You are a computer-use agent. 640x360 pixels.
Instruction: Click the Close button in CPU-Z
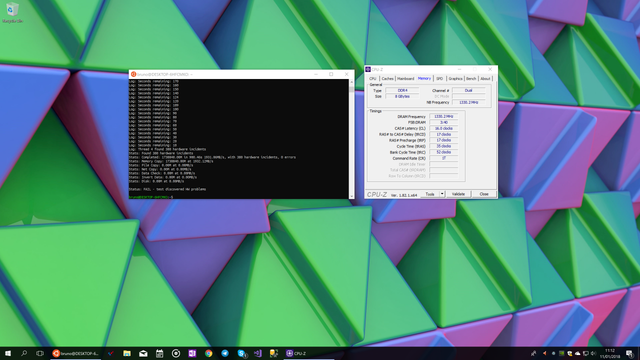[484, 194]
